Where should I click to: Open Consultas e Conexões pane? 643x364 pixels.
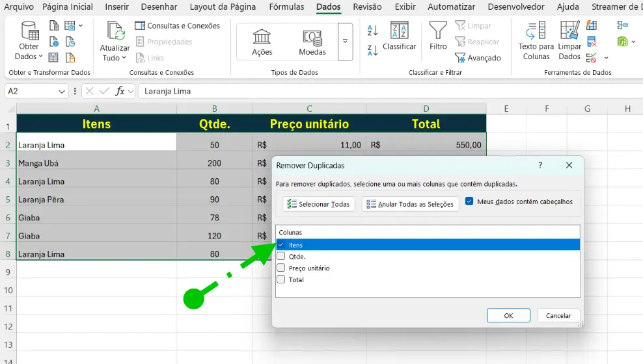click(x=177, y=25)
